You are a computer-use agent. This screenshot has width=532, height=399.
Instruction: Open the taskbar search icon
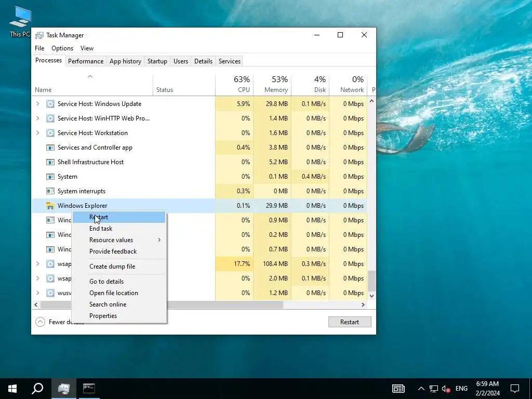[x=37, y=389]
